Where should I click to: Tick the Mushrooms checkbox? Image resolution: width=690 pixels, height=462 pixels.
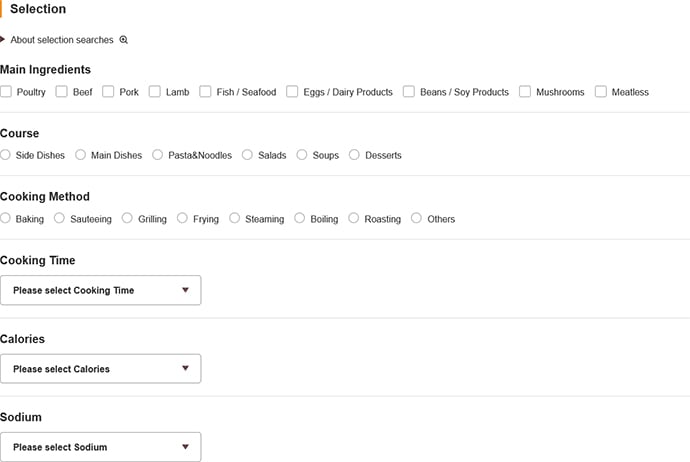[x=525, y=92]
